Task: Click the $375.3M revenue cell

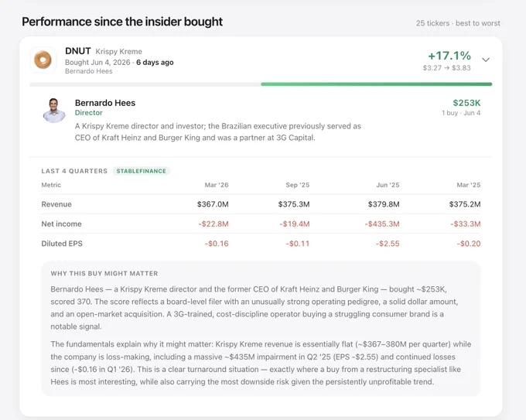Action: pos(294,204)
